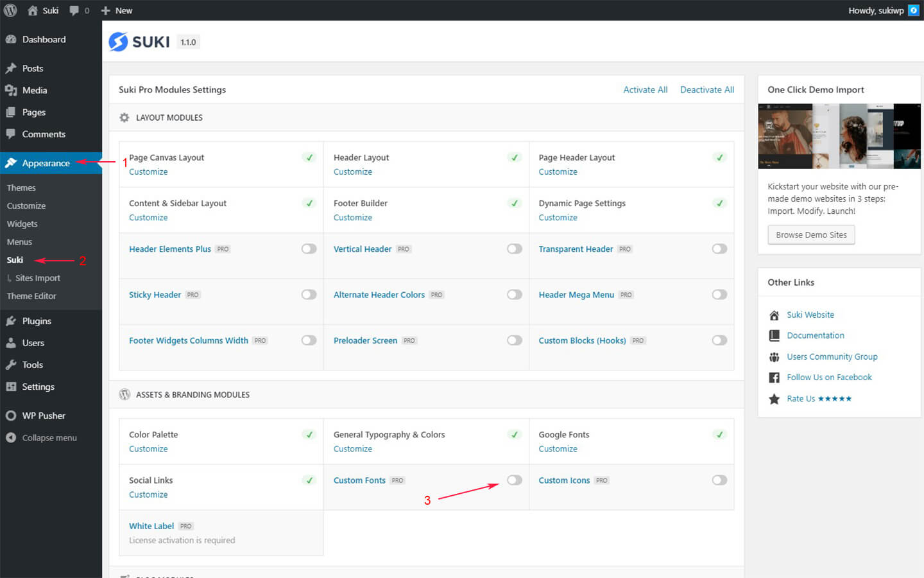Image resolution: width=924 pixels, height=578 pixels.
Task: Click the Deactivate All link
Action: click(707, 89)
